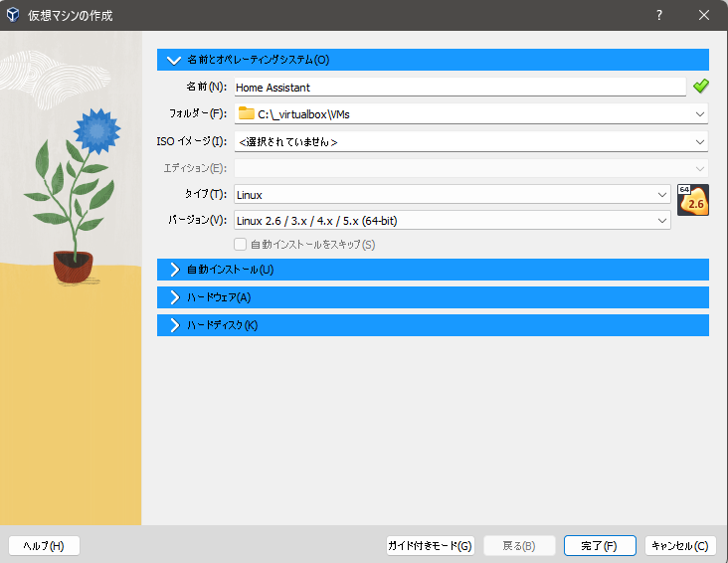Expand the 自動インストール(U) section
The image size is (728, 563).
[433, 270]
